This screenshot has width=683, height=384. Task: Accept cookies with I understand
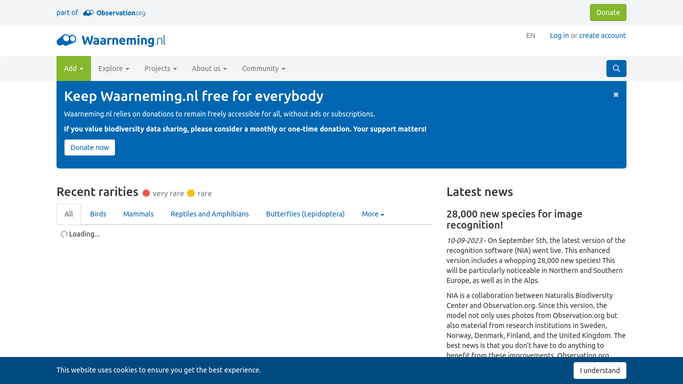[x=600, y=371]
